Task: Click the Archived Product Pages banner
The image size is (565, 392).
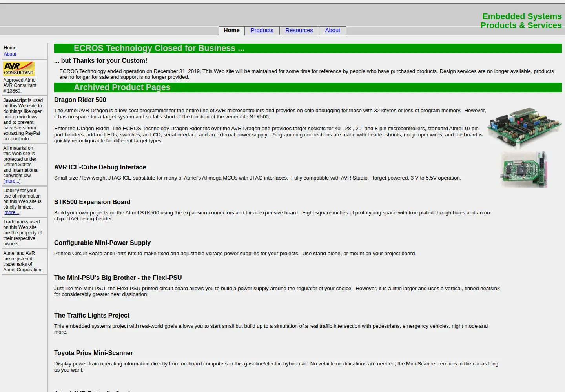Action: point(308,87)
